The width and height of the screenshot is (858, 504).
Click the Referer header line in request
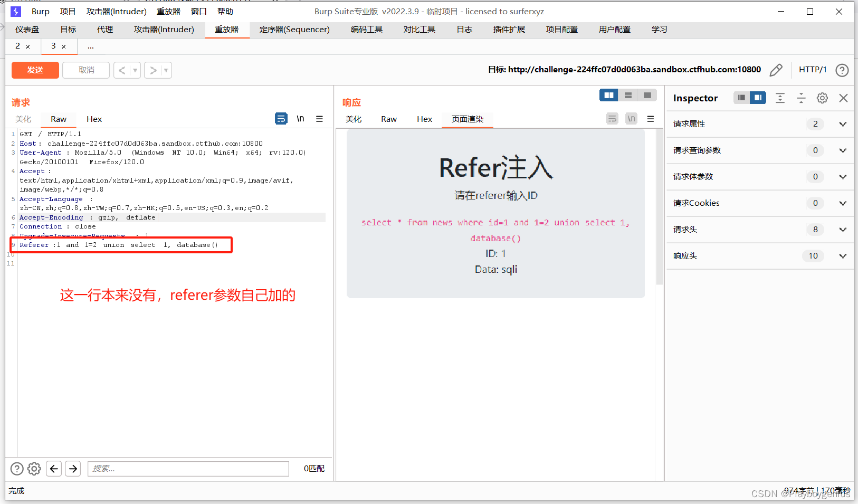pos(119,245)
